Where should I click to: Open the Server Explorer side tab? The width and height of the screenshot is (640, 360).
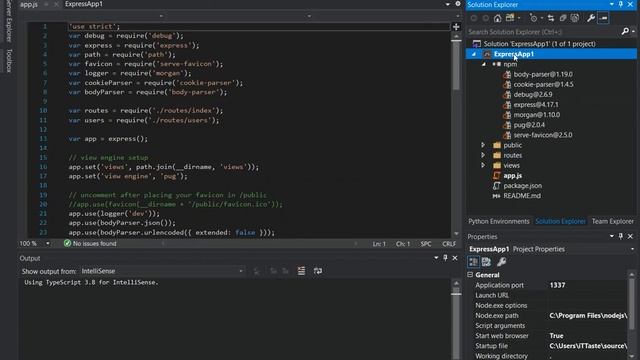[x=9, y=20]
